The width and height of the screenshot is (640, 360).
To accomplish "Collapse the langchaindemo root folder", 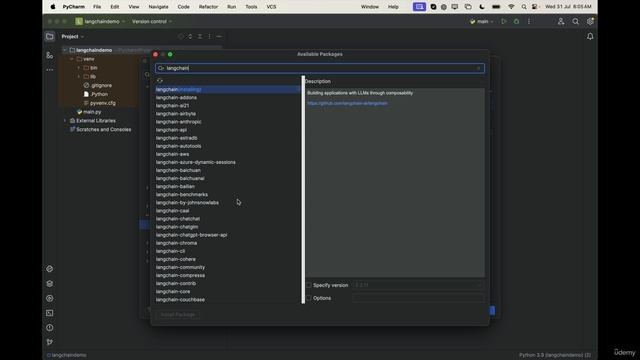I will [x=64, y=50].
